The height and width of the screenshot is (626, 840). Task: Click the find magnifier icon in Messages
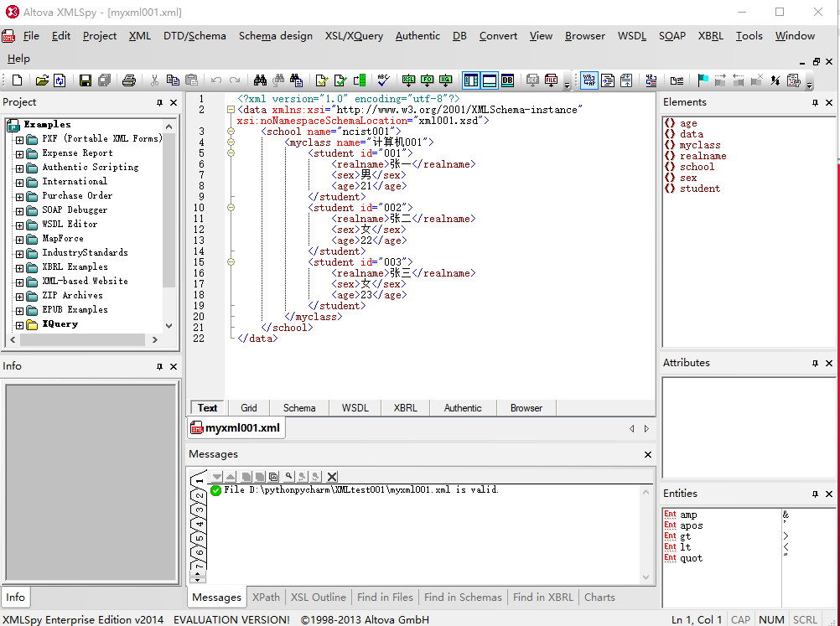(x=288, y=476)
